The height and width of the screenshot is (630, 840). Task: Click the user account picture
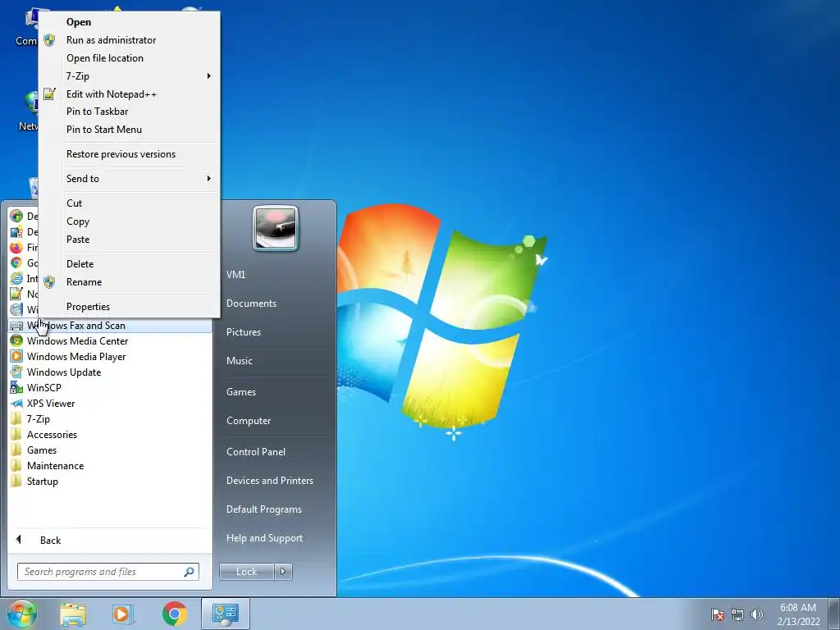click(276, 228)
